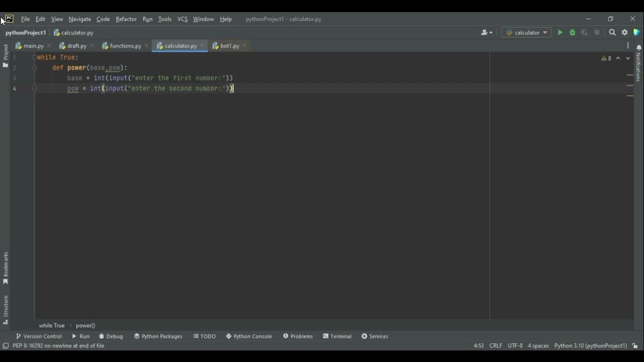This screenshot has width=644, height=362.
Task: Expand the calculator run configuration dropdown
Action: click(527, 32)
